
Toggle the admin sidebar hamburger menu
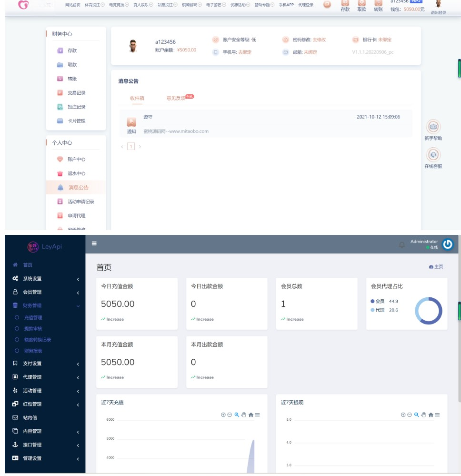[94, 243]
